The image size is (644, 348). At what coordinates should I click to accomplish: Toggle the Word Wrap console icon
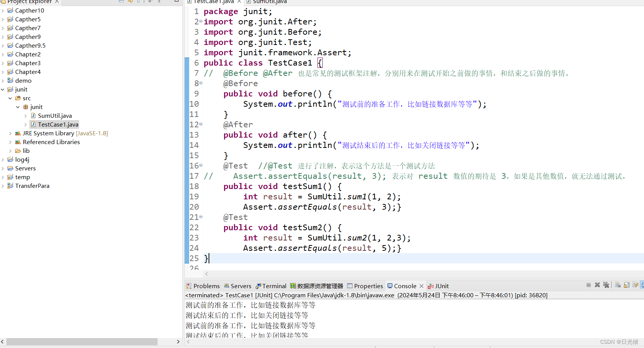point(635,285)
